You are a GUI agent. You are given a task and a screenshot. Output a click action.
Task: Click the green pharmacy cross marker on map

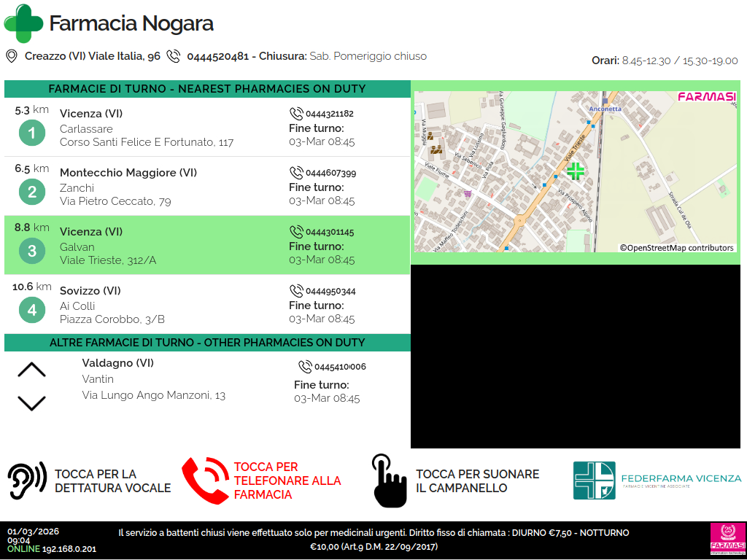coord(576,171)
